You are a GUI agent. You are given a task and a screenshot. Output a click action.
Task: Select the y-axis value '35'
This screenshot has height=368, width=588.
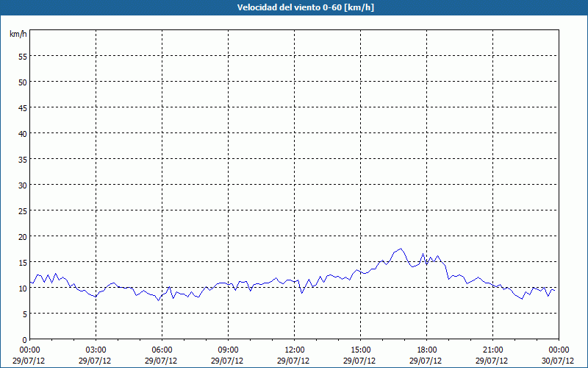(23, 159)
